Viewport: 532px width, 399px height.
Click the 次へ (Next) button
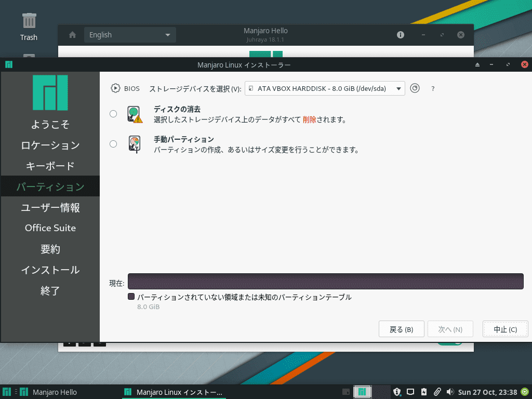point(450,329)
